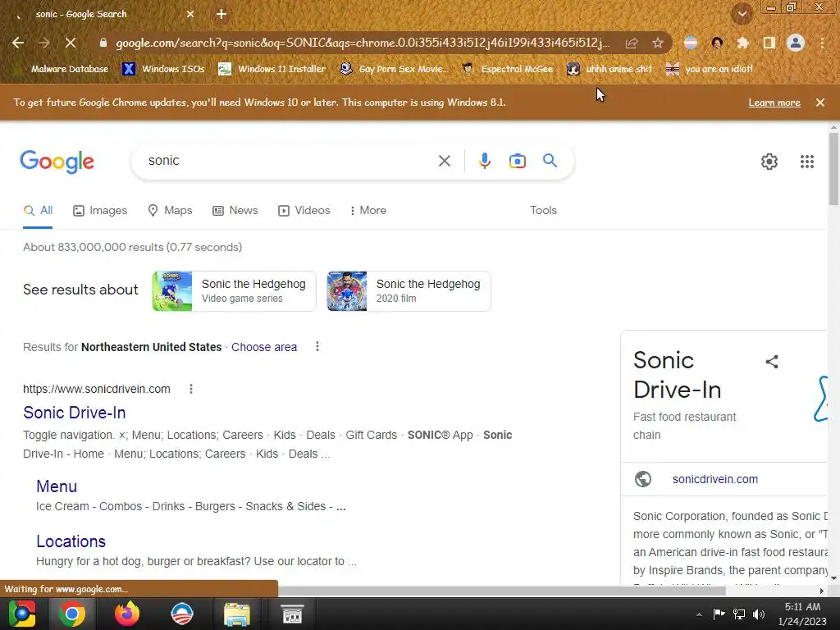Screen dimensions: 840x630
Task: Click into the search box containing sonic
Action: tap(286, 161)
